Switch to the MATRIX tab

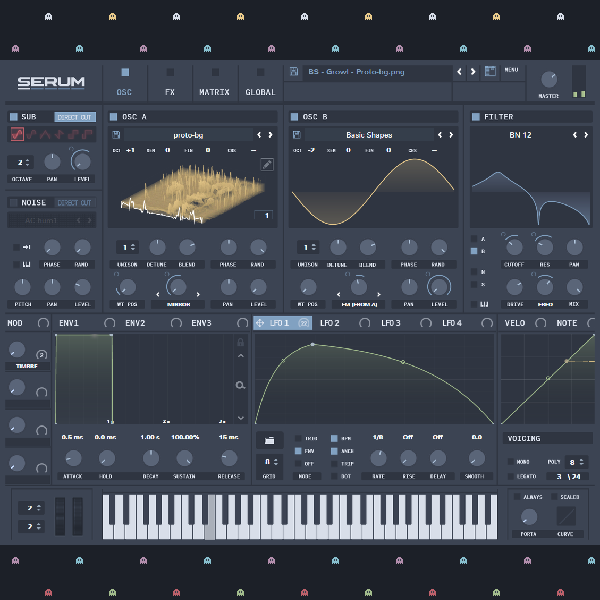coord(215,83)
